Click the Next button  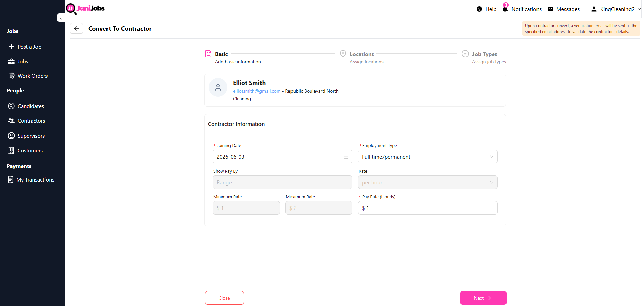pyautogui.click(x=483, y=298)
